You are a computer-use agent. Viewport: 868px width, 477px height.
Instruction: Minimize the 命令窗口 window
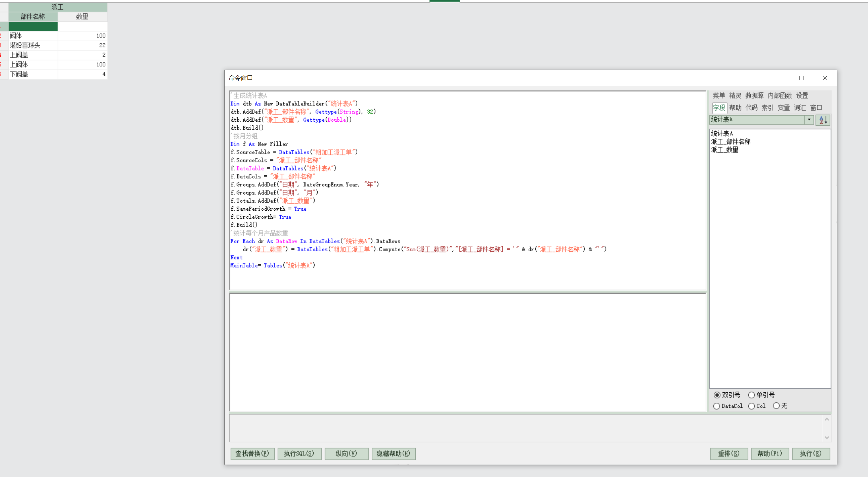pos(778,78)
